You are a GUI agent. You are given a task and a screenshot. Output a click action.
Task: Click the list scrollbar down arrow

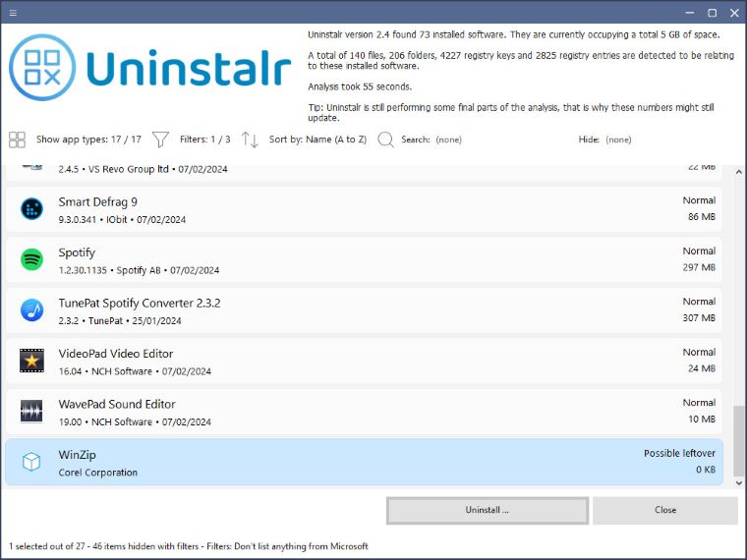click(x=739, y=482)
